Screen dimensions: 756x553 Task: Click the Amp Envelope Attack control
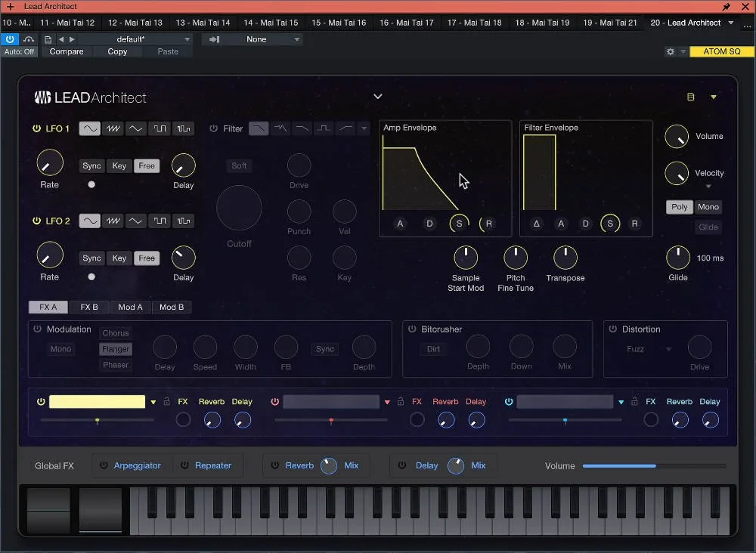pyautogui.click(x=400, y=224)
